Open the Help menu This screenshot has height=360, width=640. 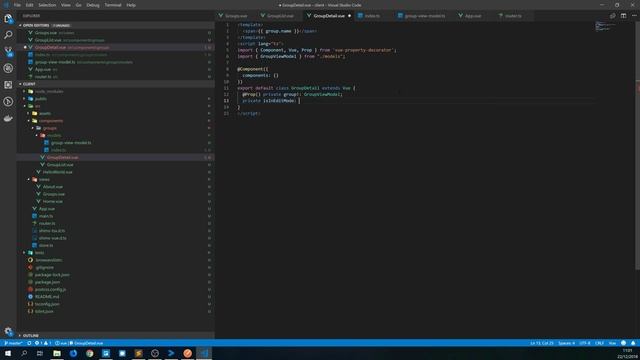click(131, 5)
